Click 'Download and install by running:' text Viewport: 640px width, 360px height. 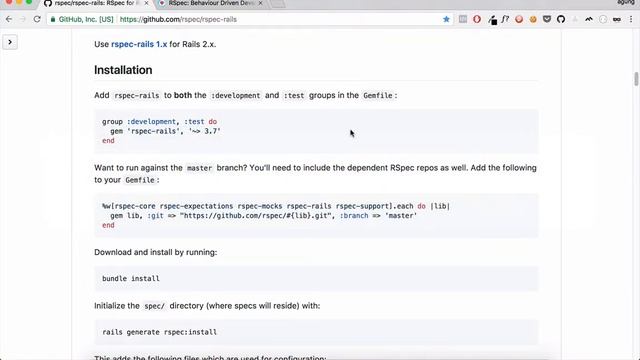(156, 252)
